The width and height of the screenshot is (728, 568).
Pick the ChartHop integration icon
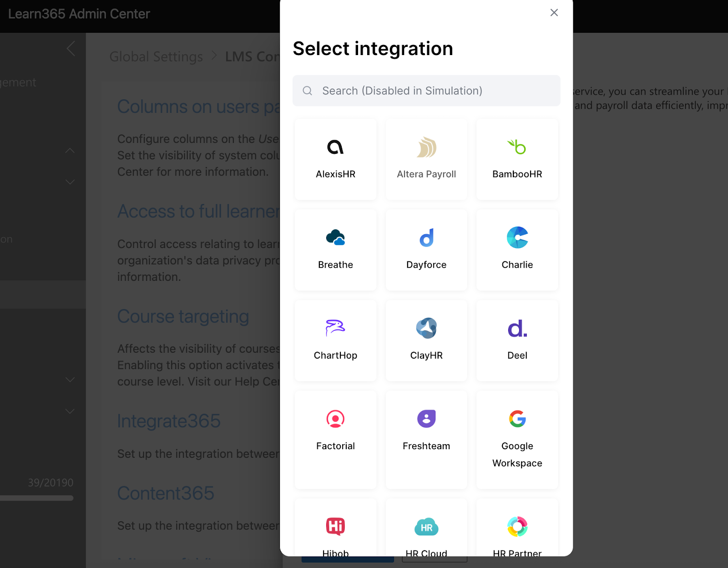tap(335, 328)
